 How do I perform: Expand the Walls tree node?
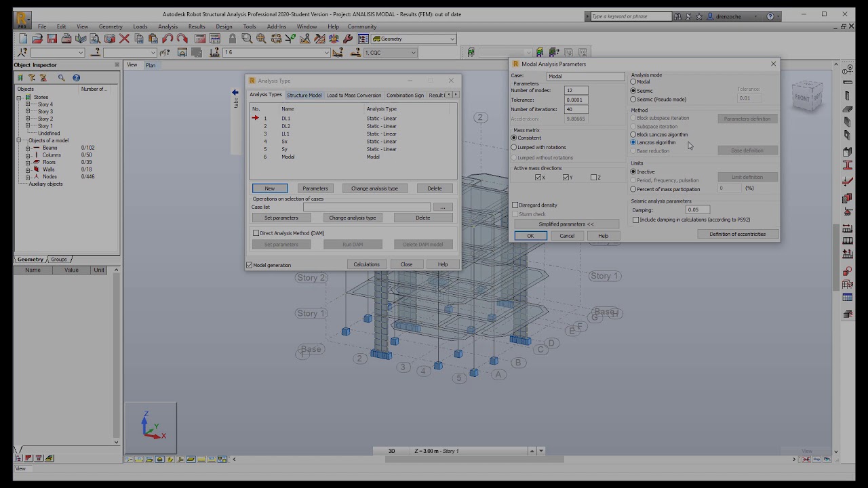pyautogui.click(x=28, y=169)
